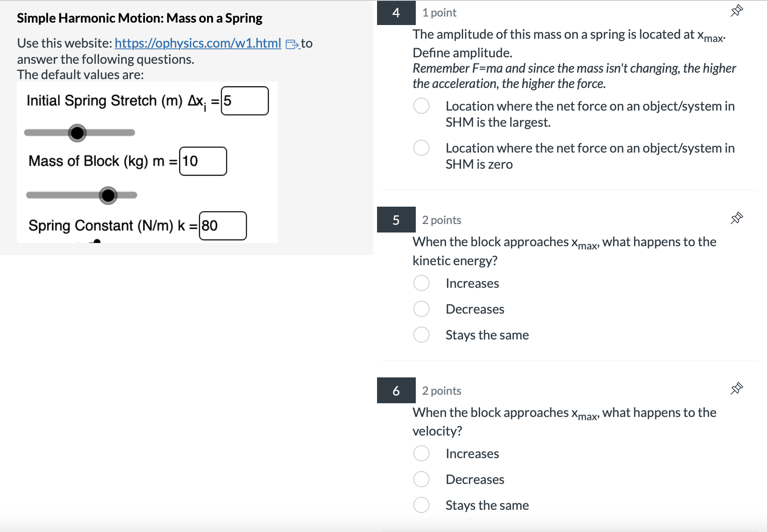767x532 pixels.
Task: Select 'Increases' for the velocity question
Action: (x=421, y=453)
